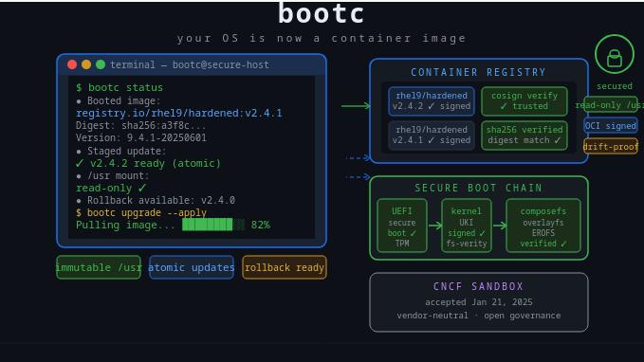
Task: Click the OCI signed badge
Action: [611, 126]
